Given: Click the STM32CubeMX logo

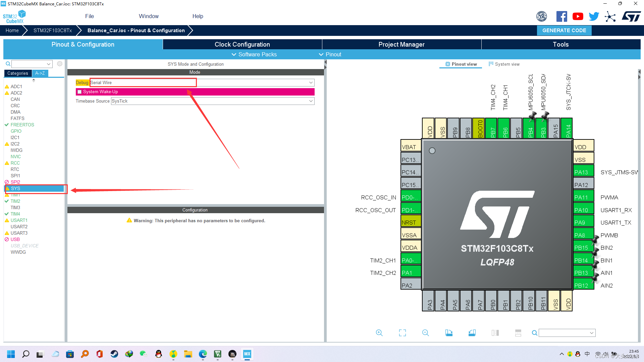Looking at the screenshot, I should pyautogui.click(x=14, y=17).
